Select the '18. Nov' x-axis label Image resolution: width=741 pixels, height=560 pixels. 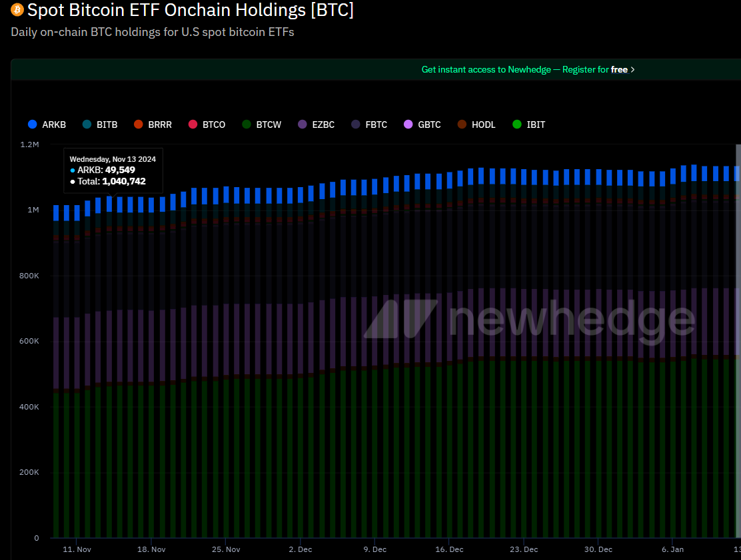tap(151, 549)
